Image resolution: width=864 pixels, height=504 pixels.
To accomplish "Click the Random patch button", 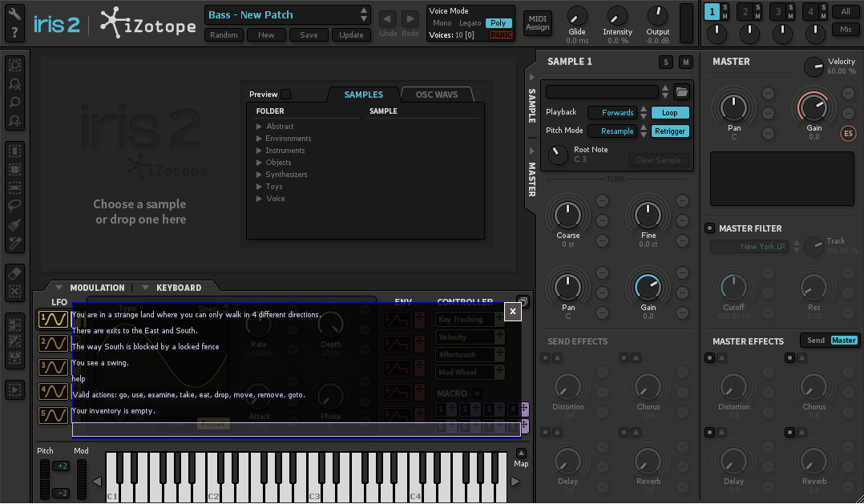I will click(x=224, y=34).
